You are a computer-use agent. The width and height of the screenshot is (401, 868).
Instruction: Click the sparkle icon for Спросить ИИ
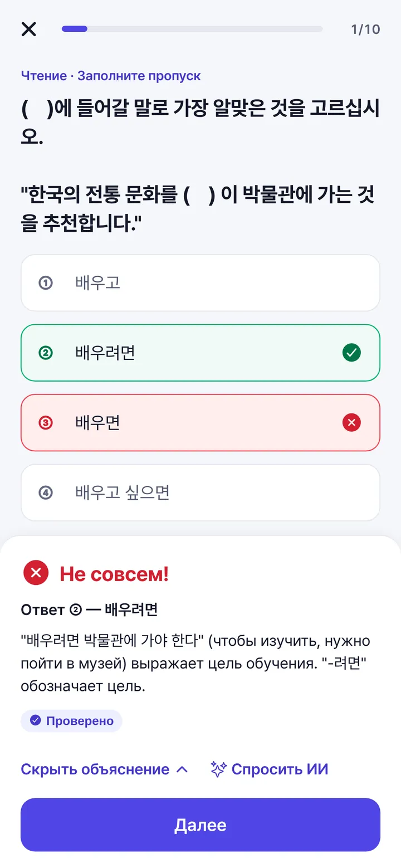click(x=218, y=769)
